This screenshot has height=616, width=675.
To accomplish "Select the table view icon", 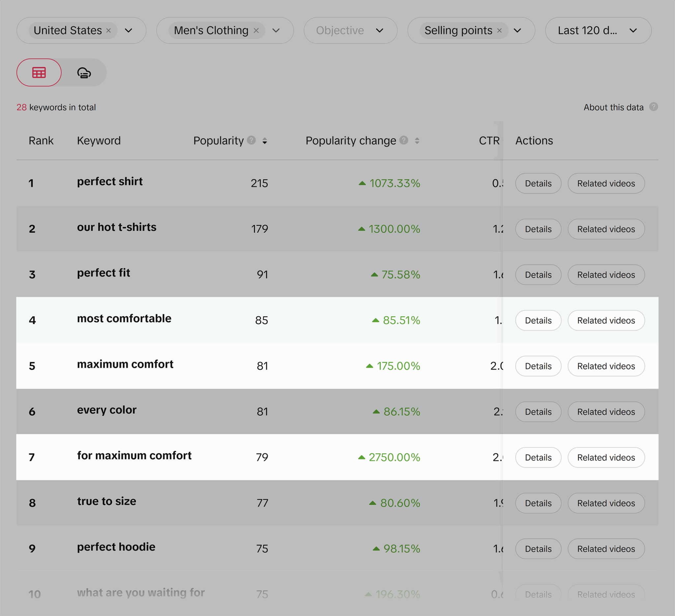I will click(39, 72).
